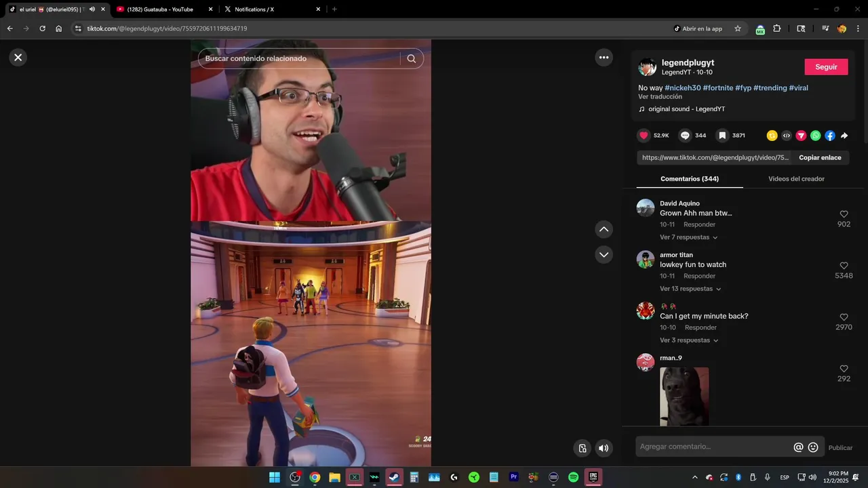Expand Ver 3 respuestas replies
Screen dimensions: 868x488
[x=688, y=340]
